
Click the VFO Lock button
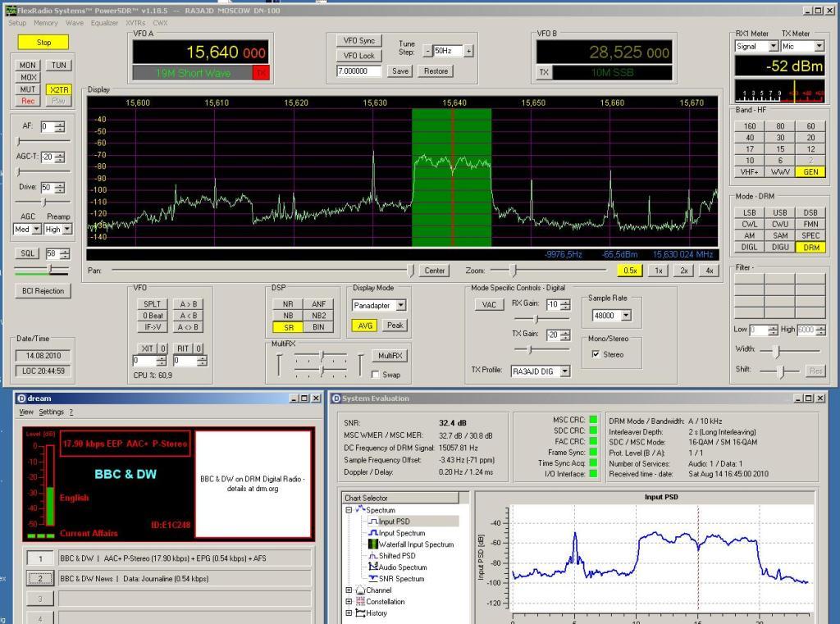pos(358,56)
